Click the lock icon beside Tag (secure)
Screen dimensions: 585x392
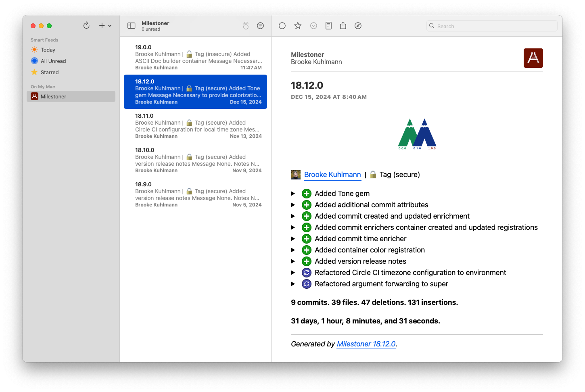point(373,175)
